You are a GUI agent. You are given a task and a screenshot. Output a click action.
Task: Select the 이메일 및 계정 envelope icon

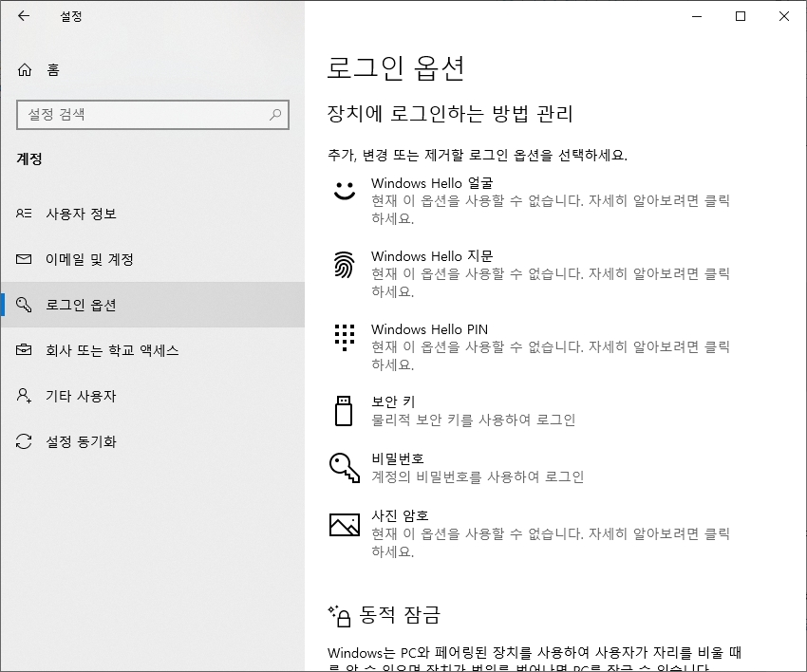(24, 259)
